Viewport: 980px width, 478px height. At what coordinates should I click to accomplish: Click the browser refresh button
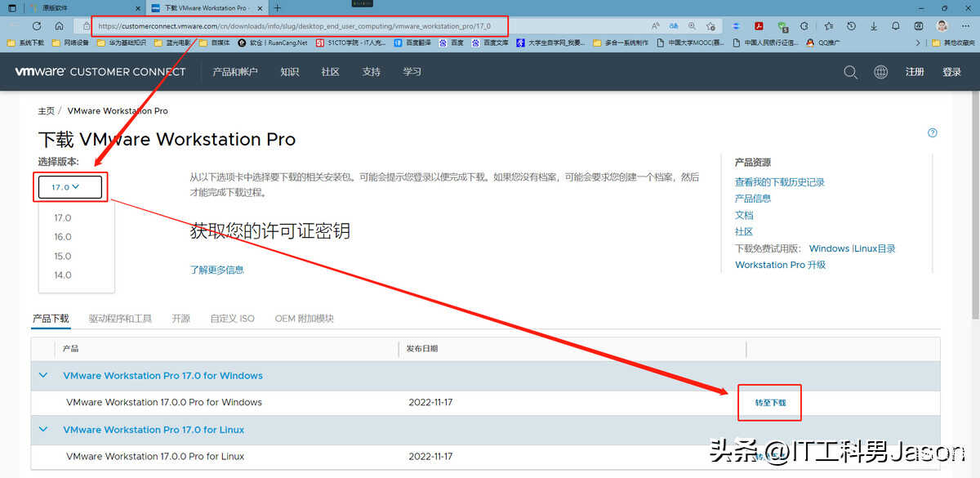(36, 26)
